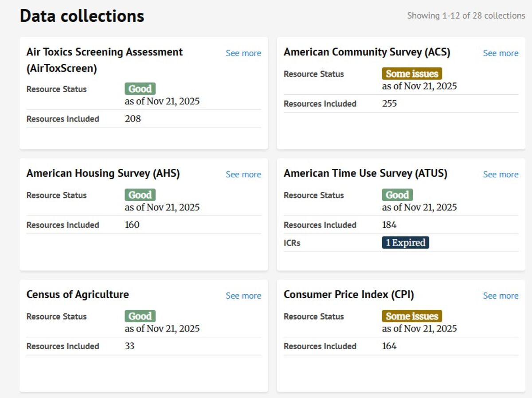Click the Good badge on Census of Agriculture
The image size is (532, 398).
[x=140, y=316]
